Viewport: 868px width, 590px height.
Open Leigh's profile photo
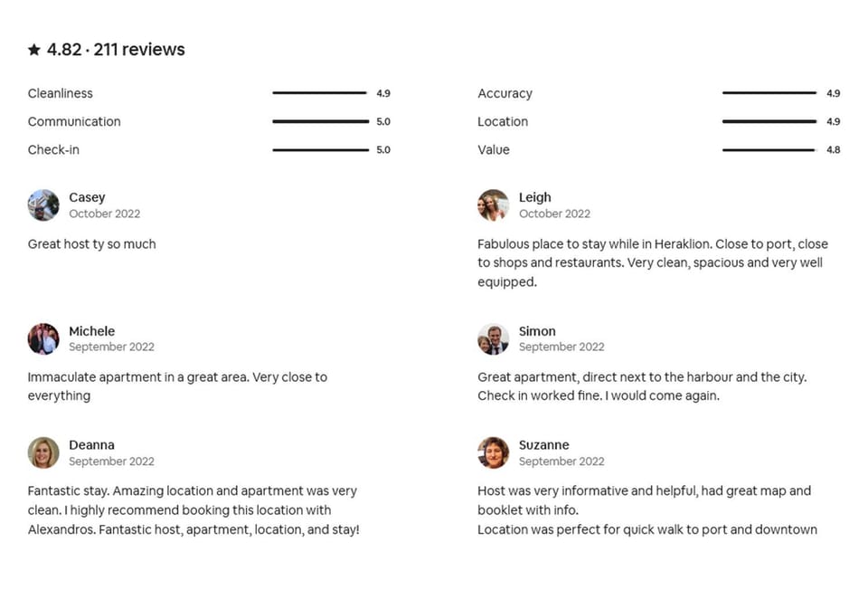click(493, 205)
